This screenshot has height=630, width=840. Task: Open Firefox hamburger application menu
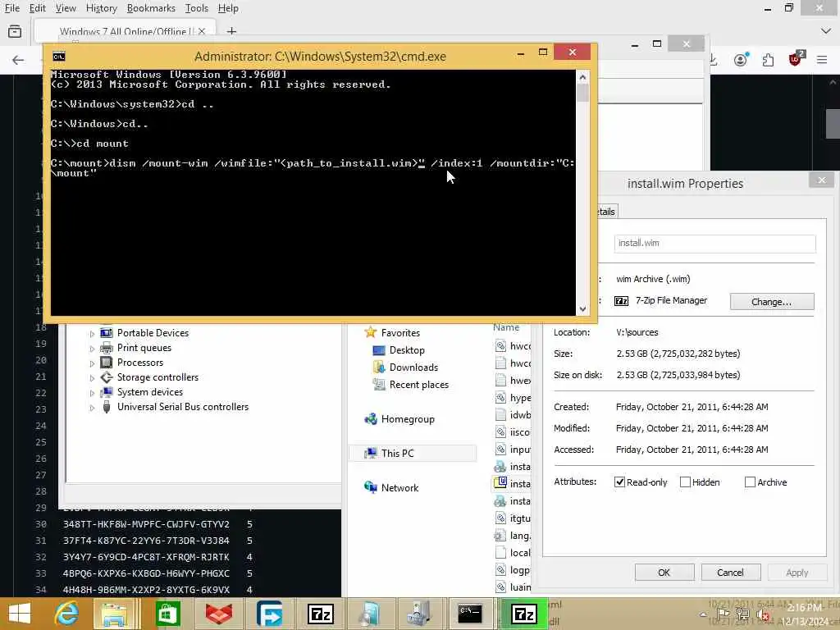(822, 60)
